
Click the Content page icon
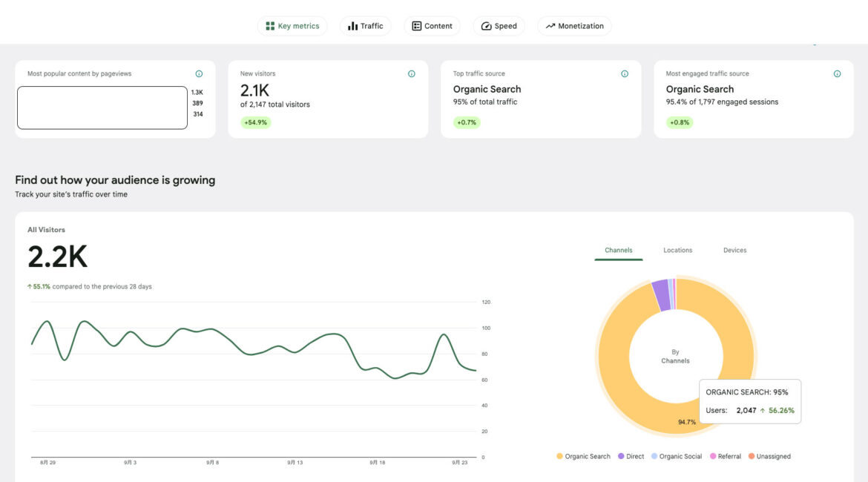[x=417, y=26]
